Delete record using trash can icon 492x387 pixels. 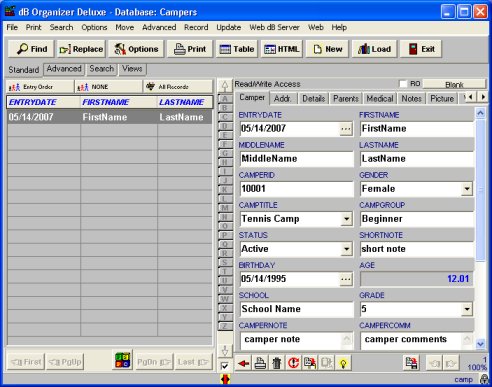coord(277,363)
